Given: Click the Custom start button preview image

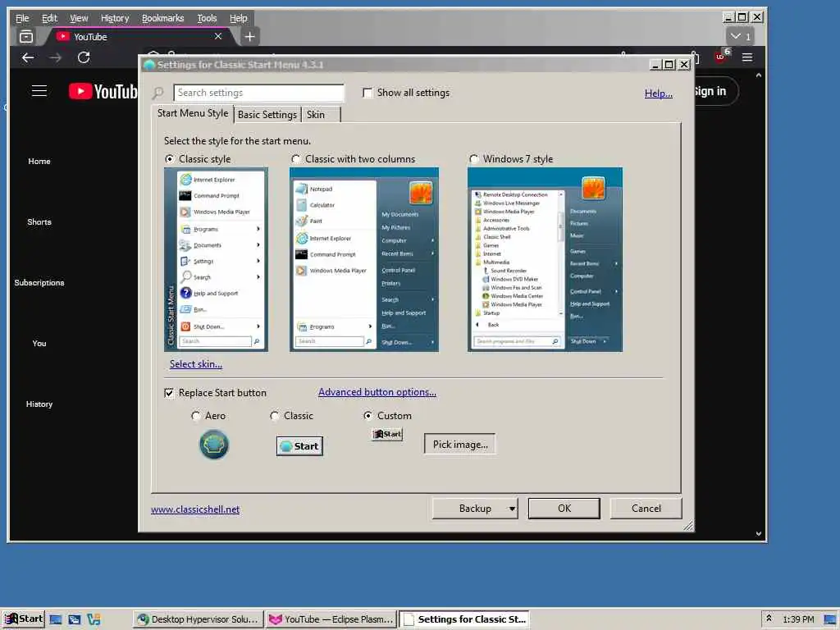Looking at the screenshot, I should [x=387, y=434].
